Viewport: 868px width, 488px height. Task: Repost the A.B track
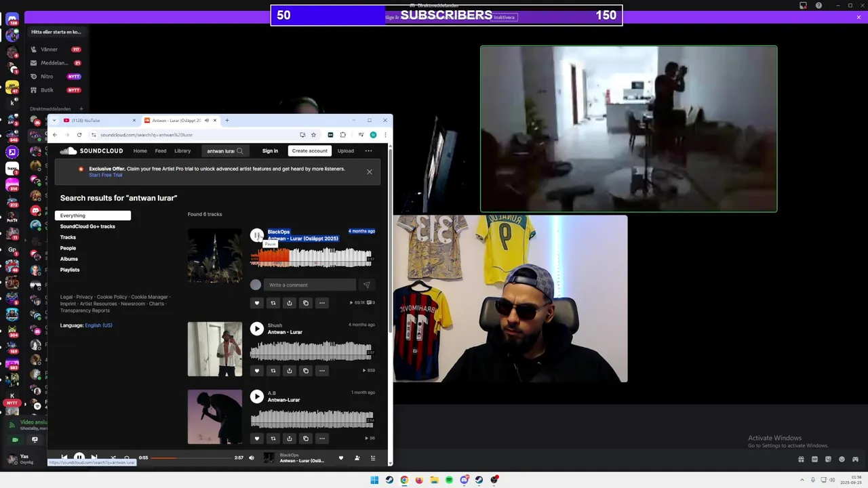pos(273,439)
